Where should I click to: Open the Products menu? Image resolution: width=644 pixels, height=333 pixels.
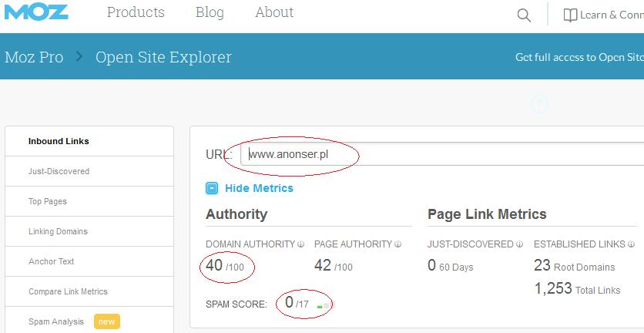(x=136, y=12)
